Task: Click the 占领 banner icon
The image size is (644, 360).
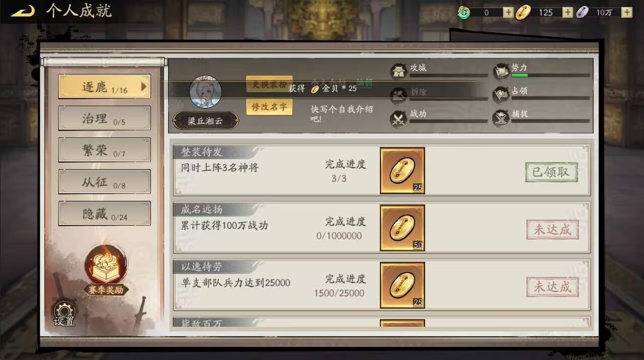Action: pyautogui.click(x=501, y=95)
